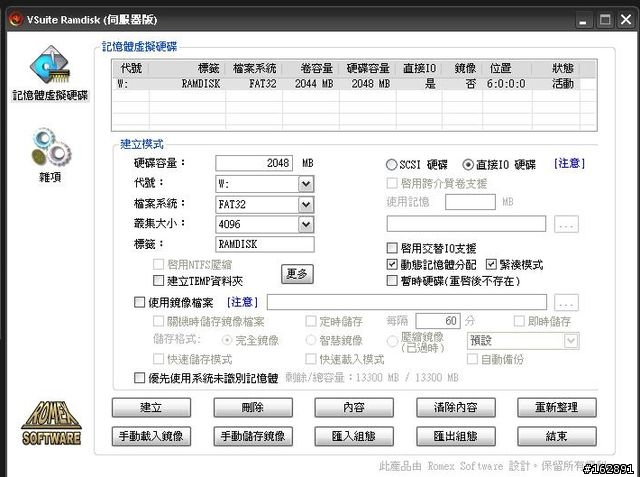Click the mirror image file path field
Image resolution: width=640 pixels, height=477 pixels.
pos(407,302)
